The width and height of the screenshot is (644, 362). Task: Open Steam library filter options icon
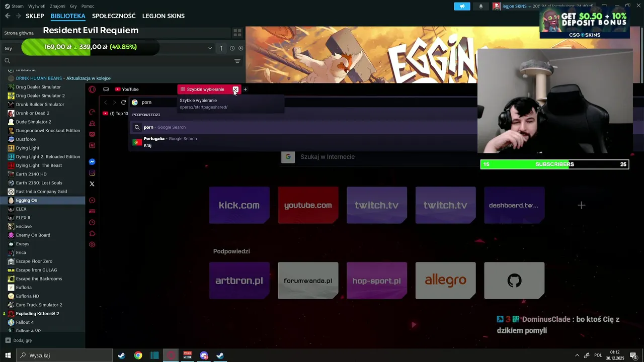pos(237,61)
